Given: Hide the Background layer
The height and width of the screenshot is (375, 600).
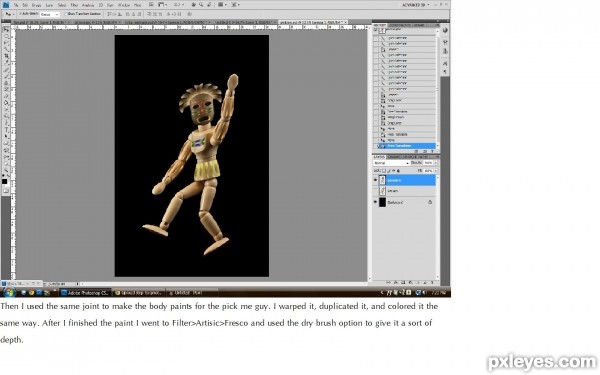Looking at the screenshot, I should (x=375, y=202).
